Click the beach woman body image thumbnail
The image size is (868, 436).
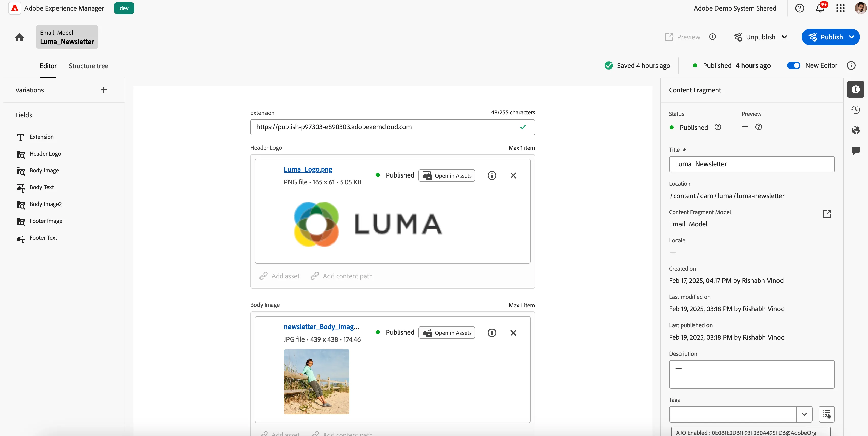click(x=316, y=382)
